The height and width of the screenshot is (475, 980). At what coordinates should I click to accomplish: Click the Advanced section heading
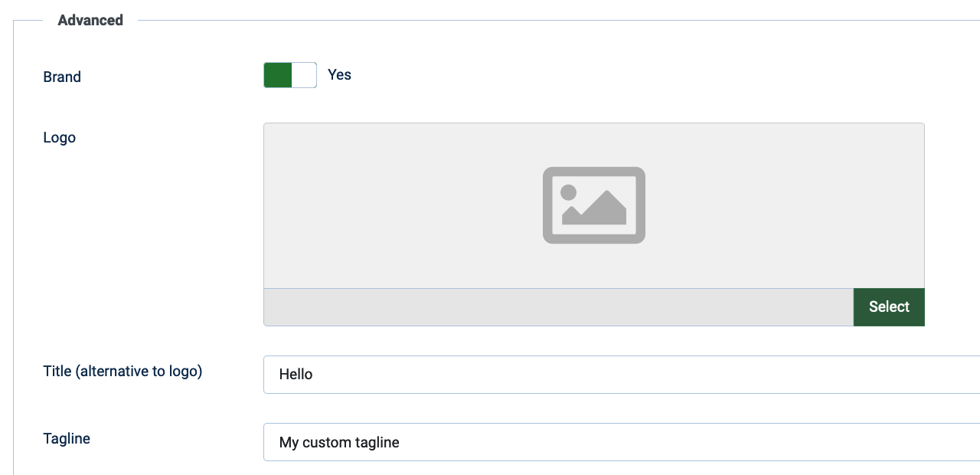90,21
